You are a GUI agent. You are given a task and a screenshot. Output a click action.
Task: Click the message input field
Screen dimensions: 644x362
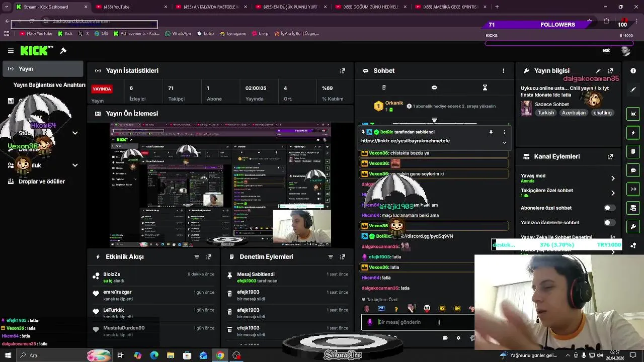pos(418,322)
